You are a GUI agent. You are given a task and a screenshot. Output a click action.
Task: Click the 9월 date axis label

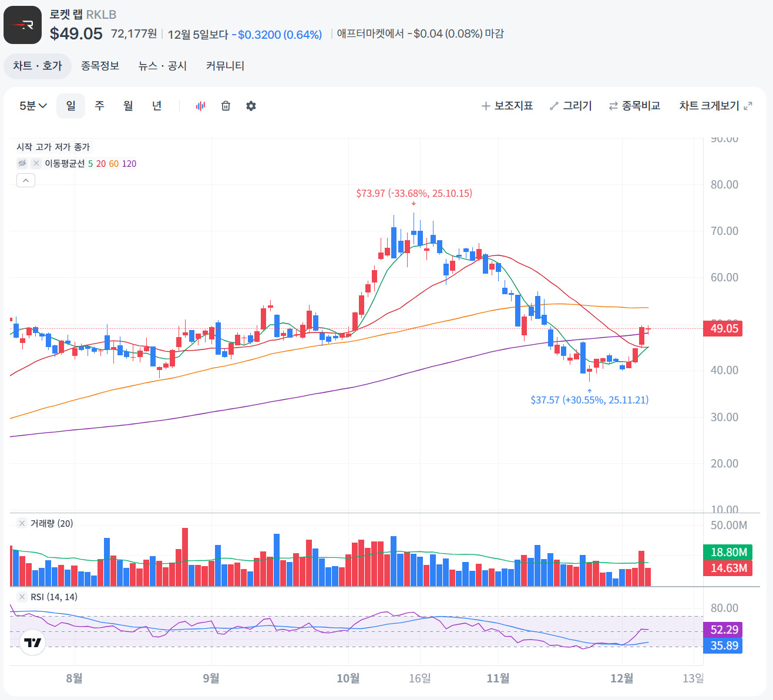(x=211, y=678)
